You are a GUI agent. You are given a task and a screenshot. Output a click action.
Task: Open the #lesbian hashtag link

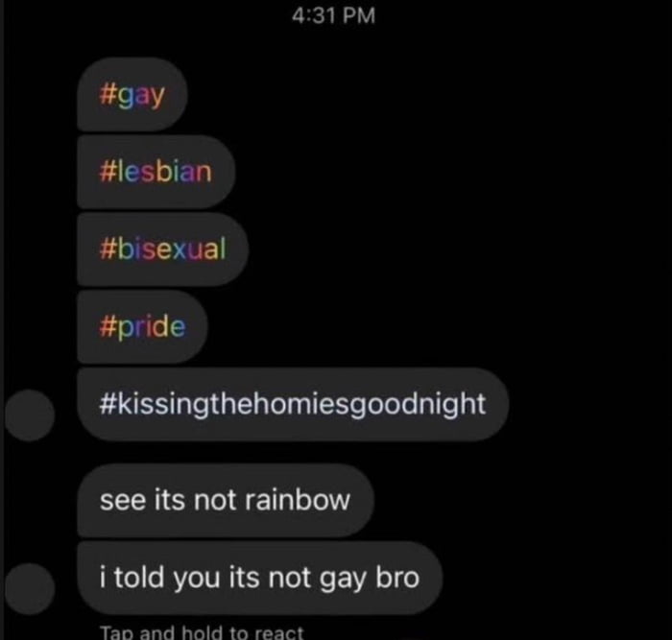(156, 172)
